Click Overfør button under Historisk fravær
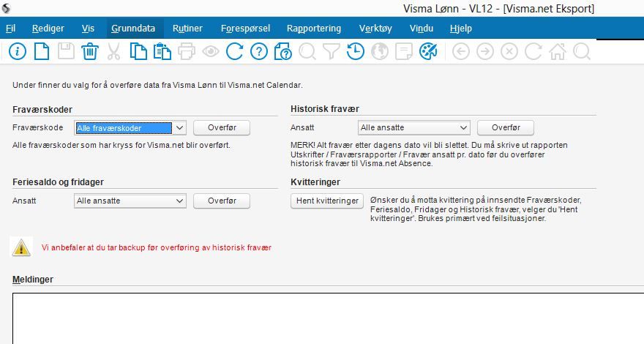This screenshot has width=644, height=344. [506, 128]
